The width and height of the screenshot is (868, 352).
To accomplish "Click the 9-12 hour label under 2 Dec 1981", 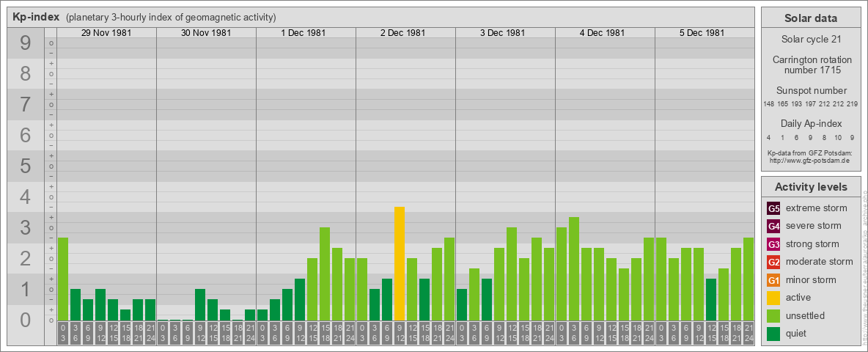I will (399, 334).
